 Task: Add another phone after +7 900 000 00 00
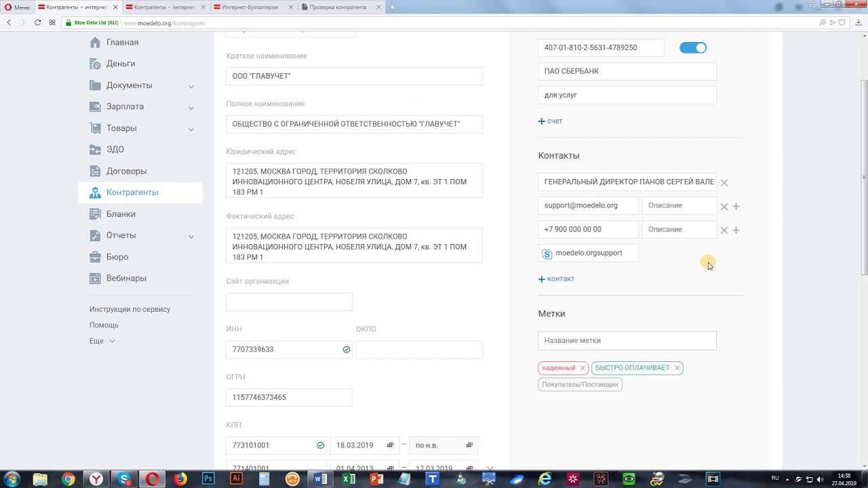[736, 230]
